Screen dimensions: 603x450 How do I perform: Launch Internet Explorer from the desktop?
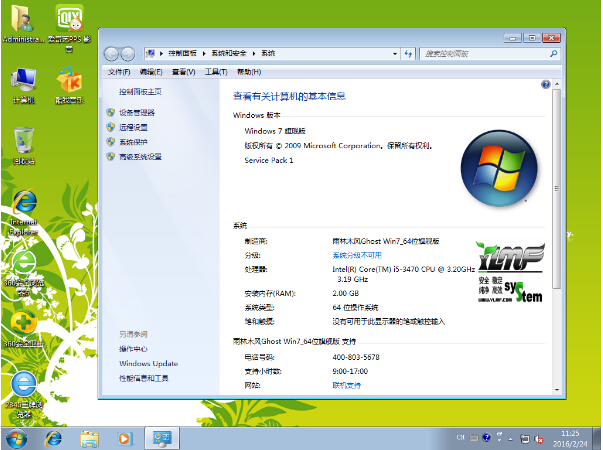tap(24, 212)
